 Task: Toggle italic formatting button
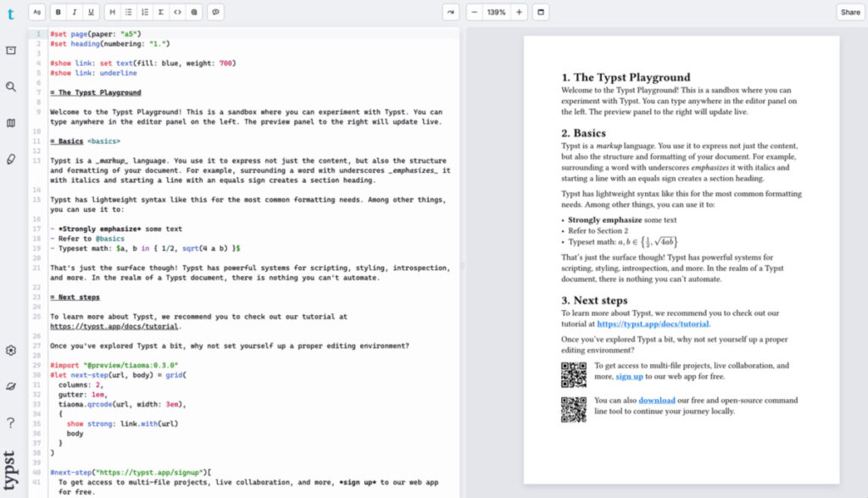[75, 12]
